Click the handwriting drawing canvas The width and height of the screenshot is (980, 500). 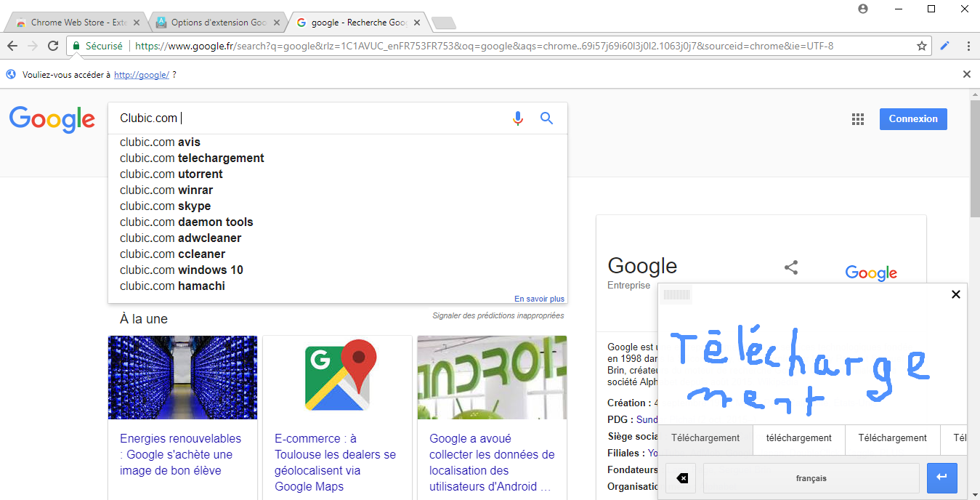(x=813, y=365)
